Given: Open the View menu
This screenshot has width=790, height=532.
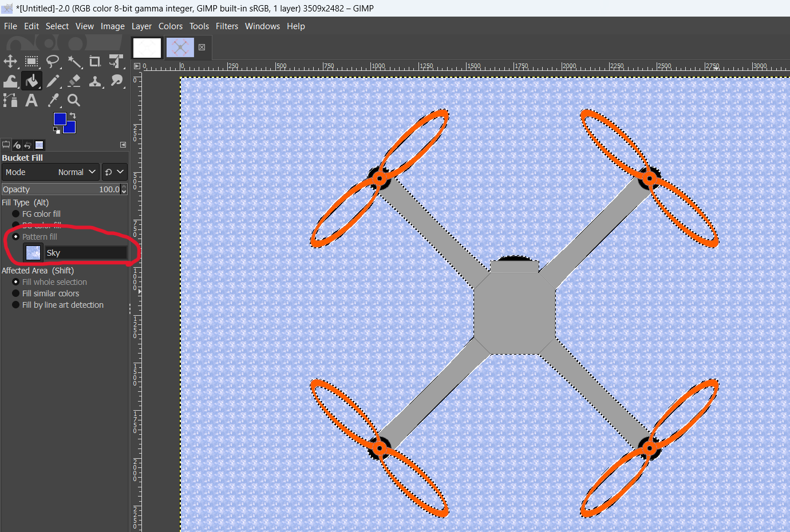Looking at the screenshot, I should coord(85,26).
